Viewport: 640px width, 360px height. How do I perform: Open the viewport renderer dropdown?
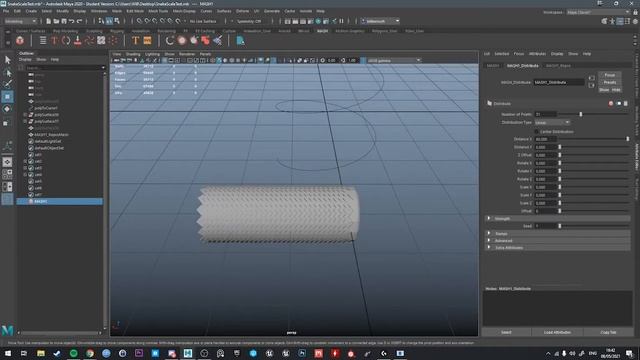[x=394, y=60]
